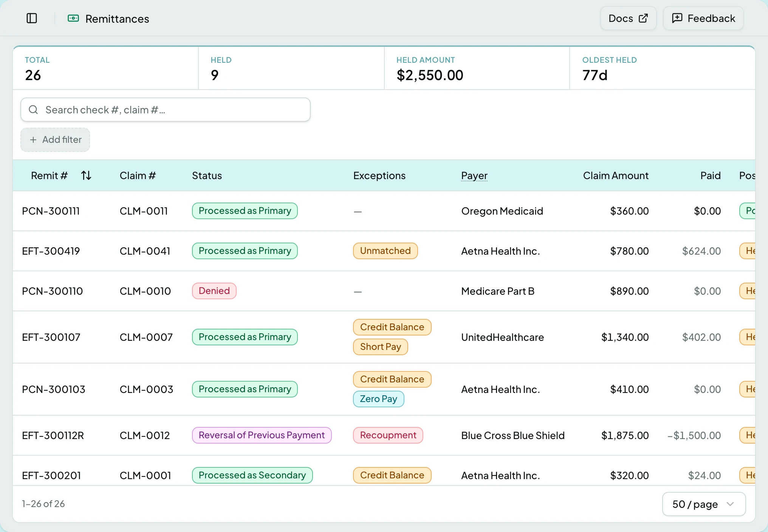Click claim CLM-0003
The image size is (768, 532).
point(146,389)
